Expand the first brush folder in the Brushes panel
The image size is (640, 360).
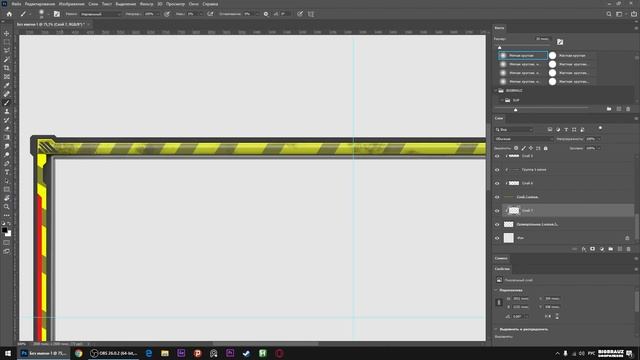point(496,91)
